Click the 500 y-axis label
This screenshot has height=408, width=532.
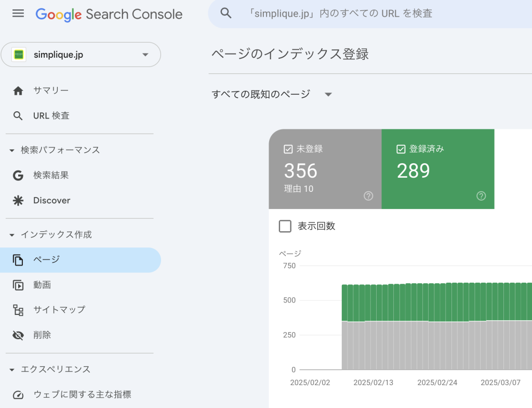coord(289,300)
